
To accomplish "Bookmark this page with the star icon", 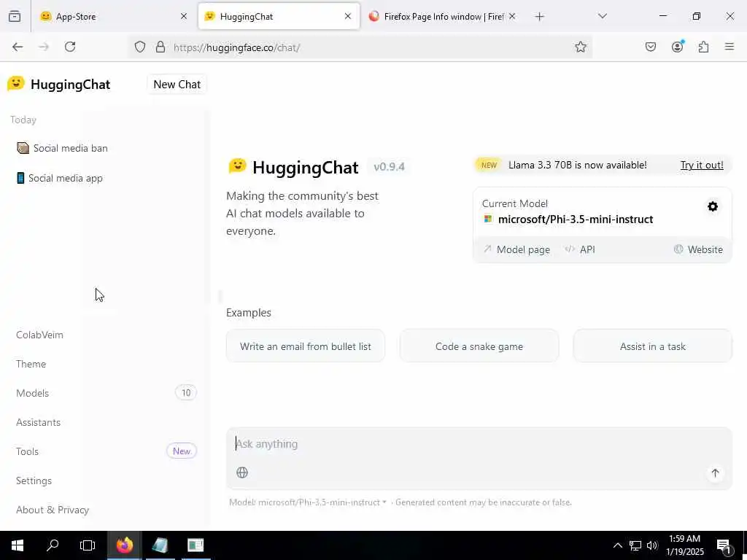I will 580,47.
